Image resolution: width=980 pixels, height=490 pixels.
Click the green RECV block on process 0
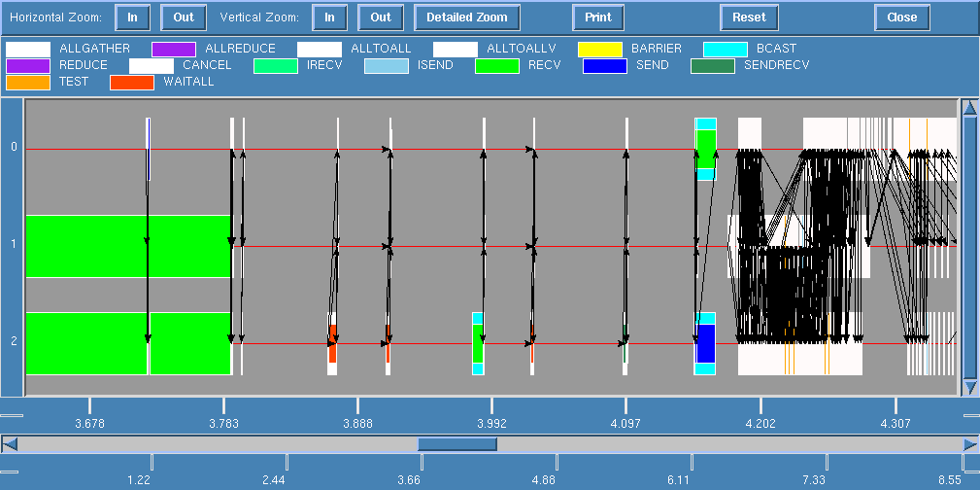coord(706,149)
